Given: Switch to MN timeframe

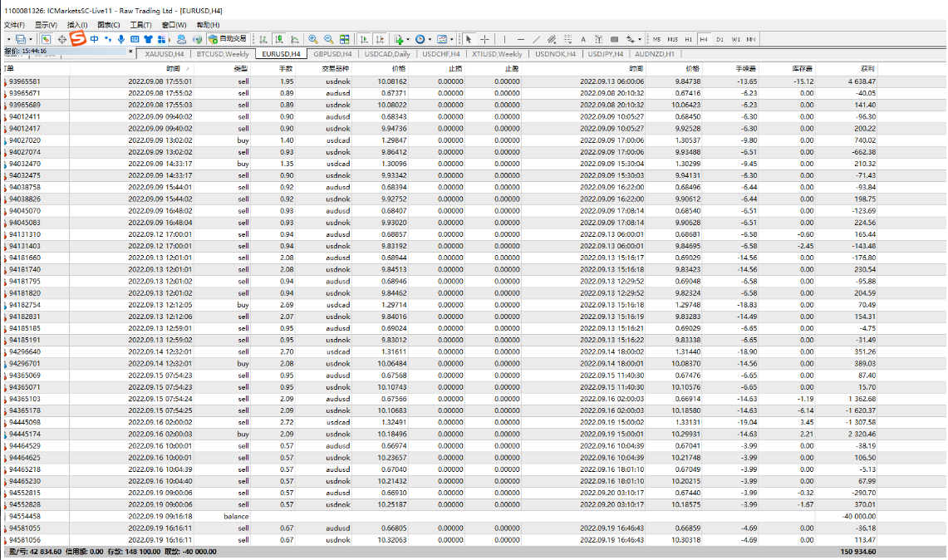Looking at the screenshot, I should (x=751, y=39).
